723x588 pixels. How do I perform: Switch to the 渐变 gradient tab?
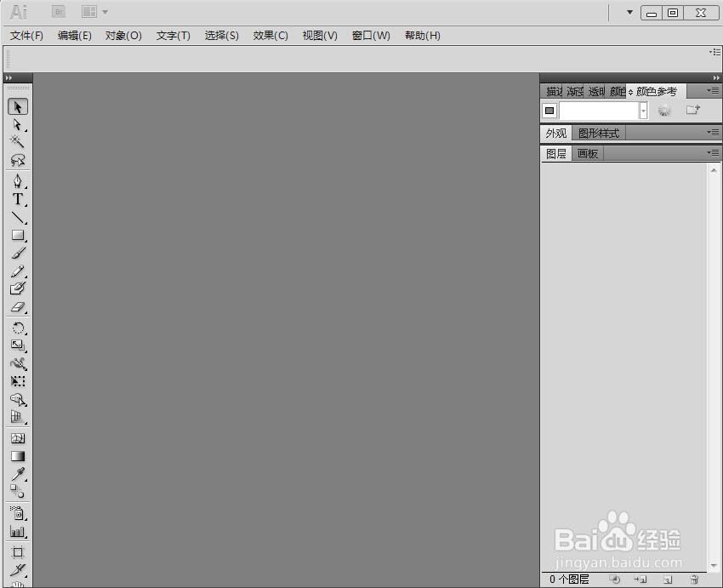click(575, 92)
